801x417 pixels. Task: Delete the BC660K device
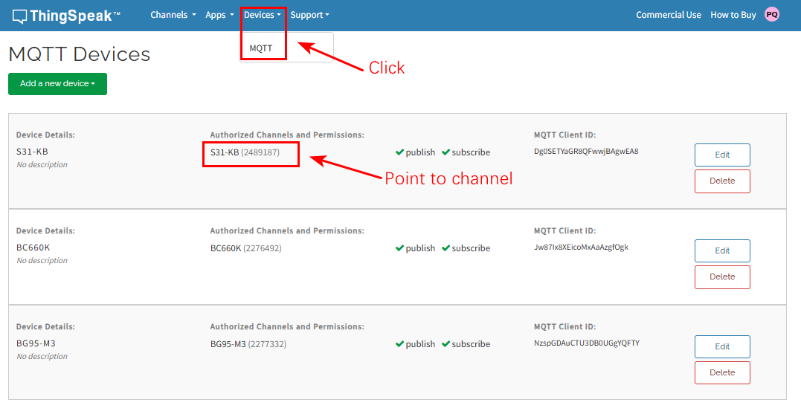tap(722, 277)
